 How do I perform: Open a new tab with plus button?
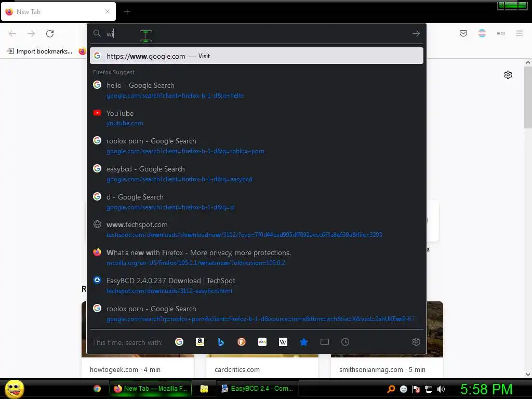pos(127,12)
